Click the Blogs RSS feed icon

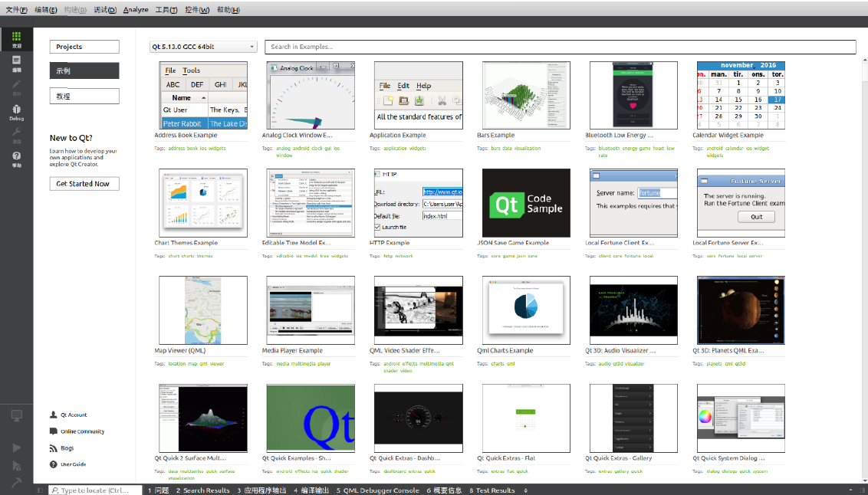54,448
